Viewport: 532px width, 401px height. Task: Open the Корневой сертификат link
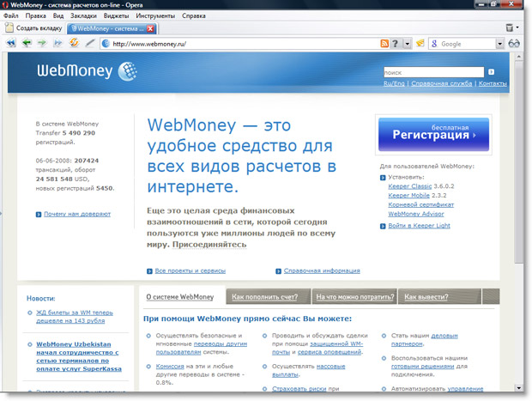click(420, 204)
